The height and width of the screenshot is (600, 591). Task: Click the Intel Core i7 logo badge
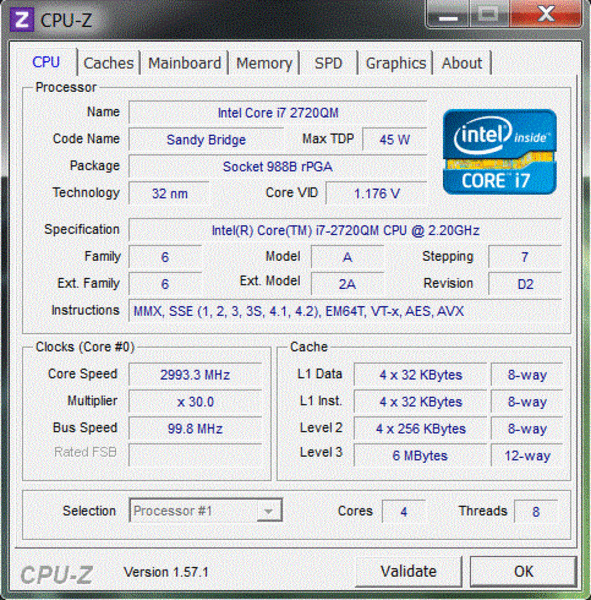pos(500,152)
